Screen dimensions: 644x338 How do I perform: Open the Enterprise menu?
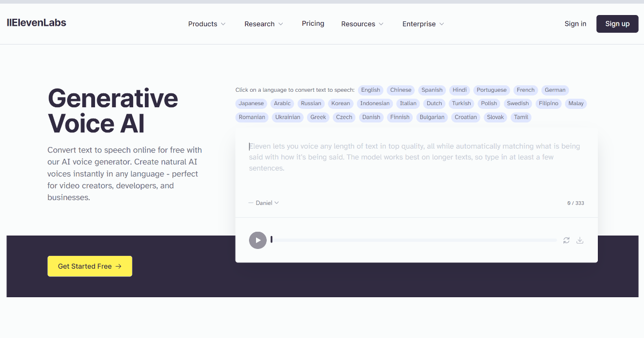(423, 24)
